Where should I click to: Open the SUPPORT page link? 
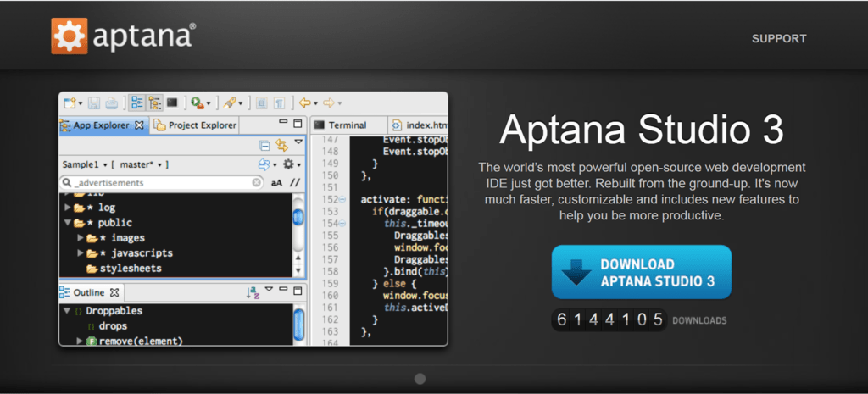pos(779,39)
